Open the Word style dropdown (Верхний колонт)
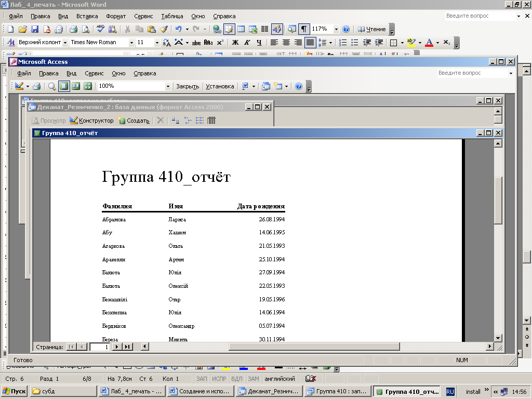Screen dimensions: 532x399 (65, 43)
